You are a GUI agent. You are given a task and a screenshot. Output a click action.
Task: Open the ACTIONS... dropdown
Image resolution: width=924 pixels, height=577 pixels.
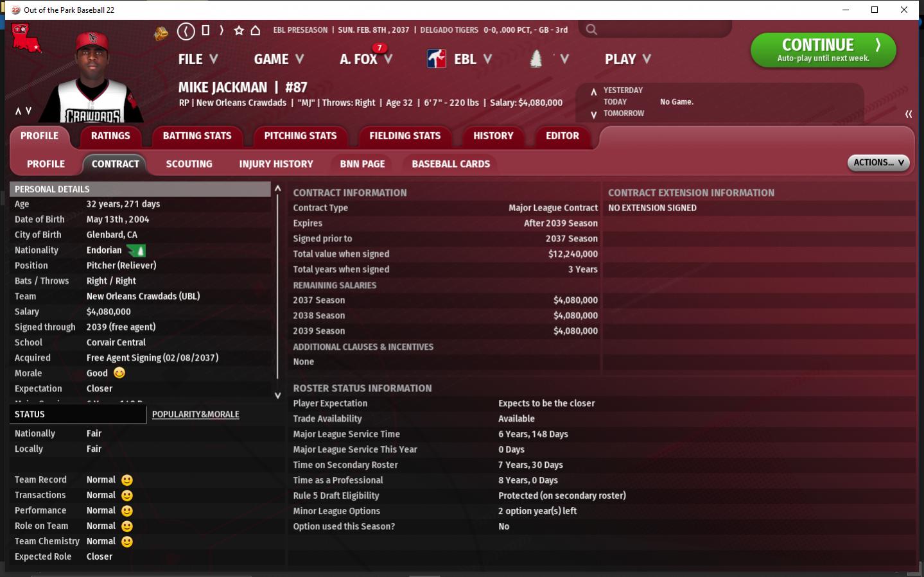[878, 163]
